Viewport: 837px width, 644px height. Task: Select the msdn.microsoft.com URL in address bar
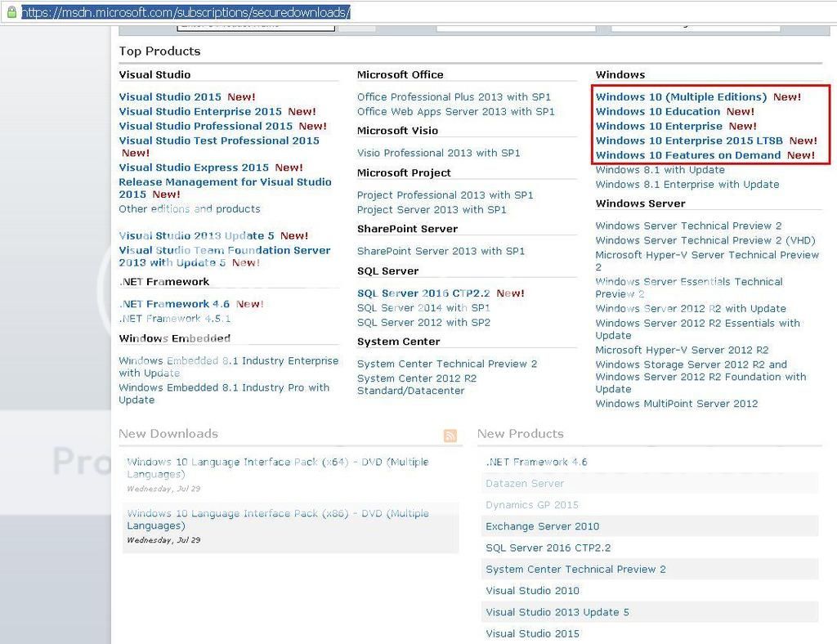click(x=186, y=12)
